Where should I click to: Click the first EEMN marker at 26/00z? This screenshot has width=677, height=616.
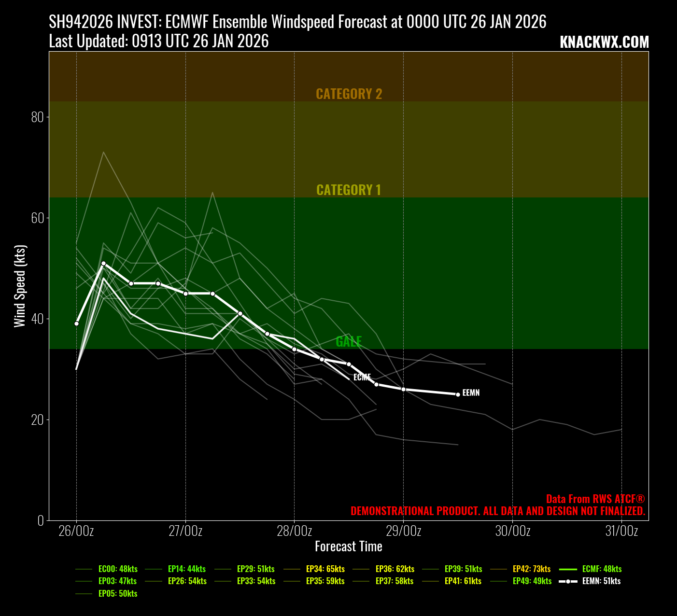coord(76,323)
